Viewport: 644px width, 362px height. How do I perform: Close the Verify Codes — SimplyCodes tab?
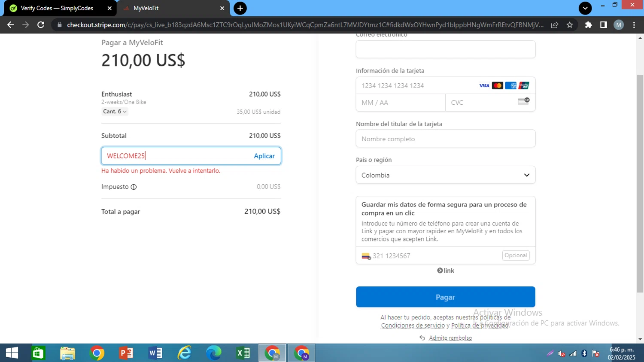[109, 8]
